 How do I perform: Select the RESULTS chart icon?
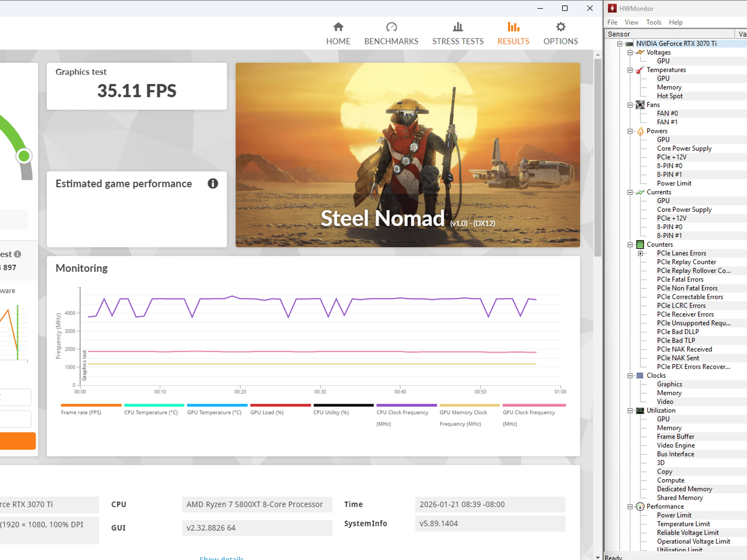click(513, 27)
